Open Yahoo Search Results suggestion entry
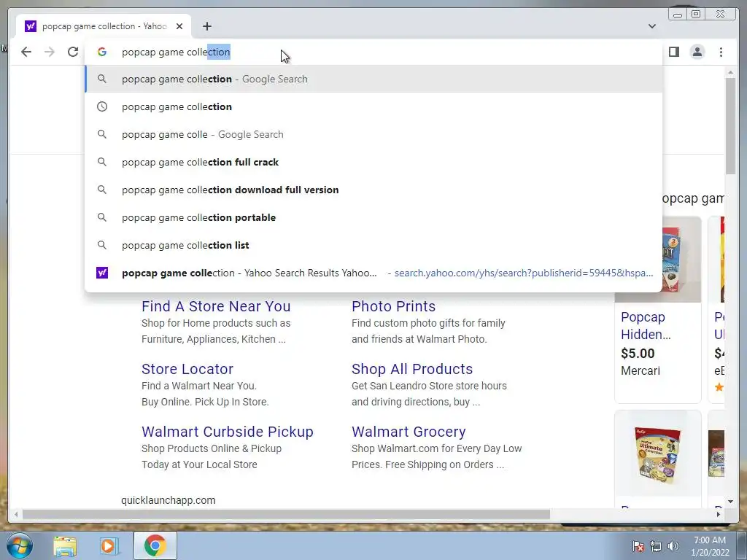This screenshot has height=560, width=747. (373, 273)
